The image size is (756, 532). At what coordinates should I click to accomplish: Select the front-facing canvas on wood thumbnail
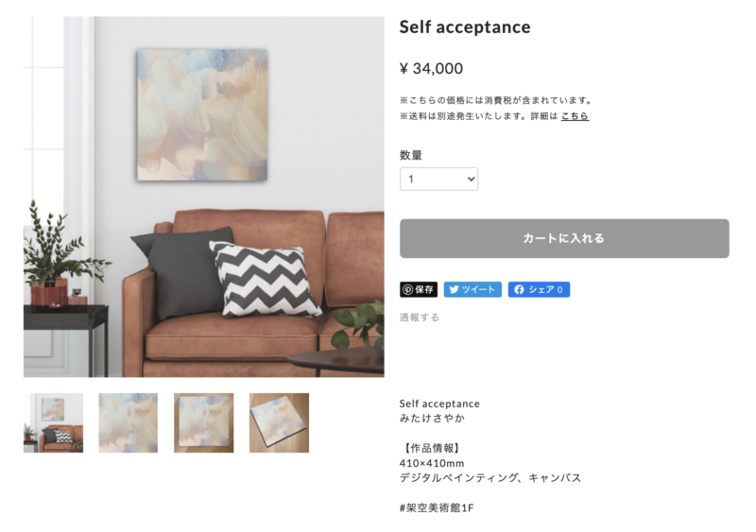tap(203, 422)
